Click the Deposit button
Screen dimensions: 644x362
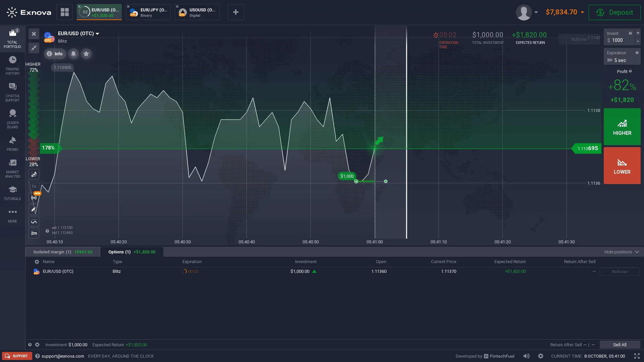pos(614,12)
